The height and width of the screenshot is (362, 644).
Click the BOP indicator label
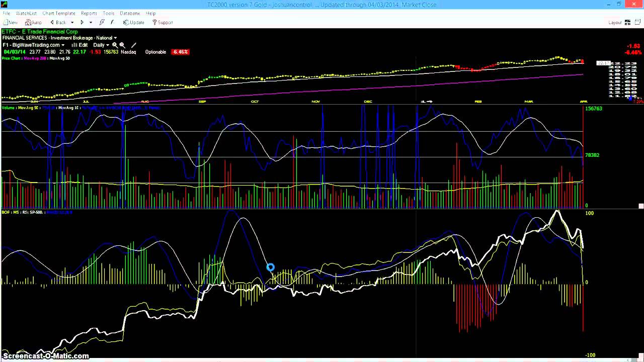pyautogui.click(x=6, y=212)
